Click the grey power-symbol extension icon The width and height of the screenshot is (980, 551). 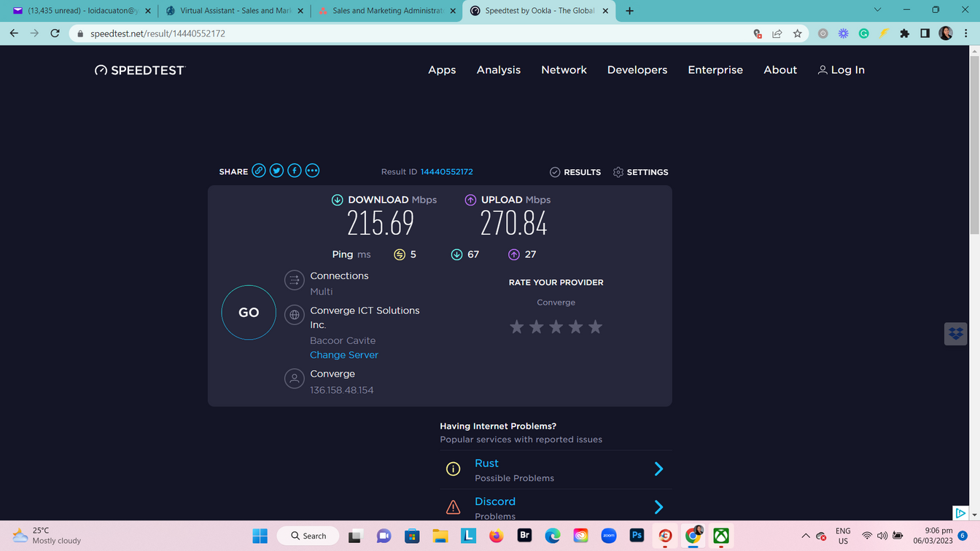pyautogui.click(x=823, y=34)
